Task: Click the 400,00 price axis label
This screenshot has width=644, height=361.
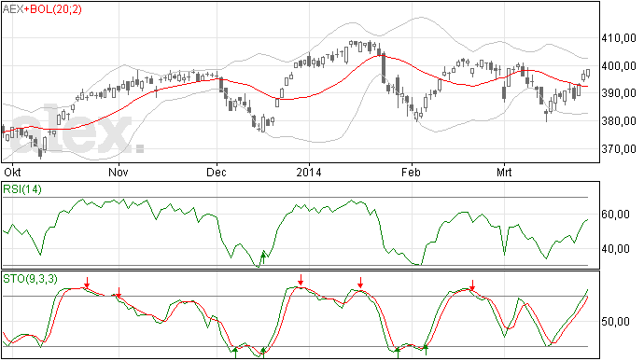Action: (x=619, y=65)
